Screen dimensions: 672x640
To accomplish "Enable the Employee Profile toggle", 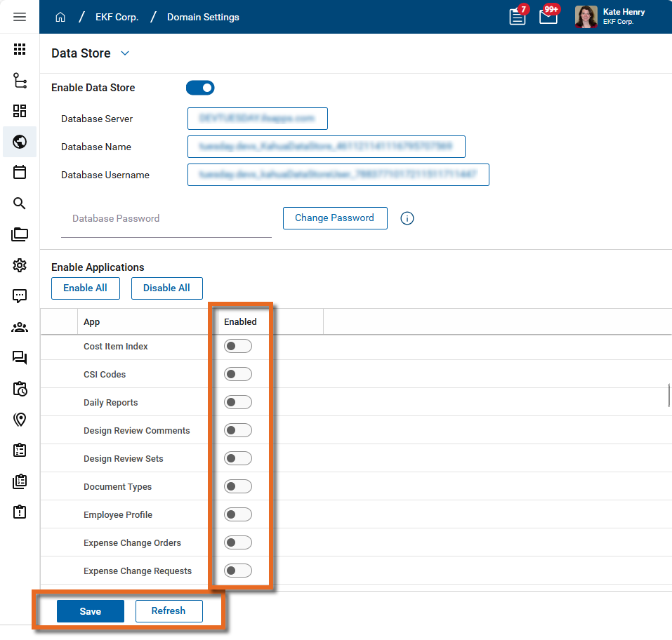I will (x=237, y=514).
